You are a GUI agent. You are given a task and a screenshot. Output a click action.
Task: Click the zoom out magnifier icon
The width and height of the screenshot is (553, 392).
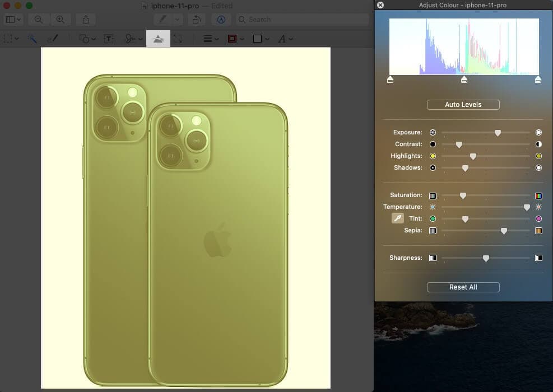(39, 20)
